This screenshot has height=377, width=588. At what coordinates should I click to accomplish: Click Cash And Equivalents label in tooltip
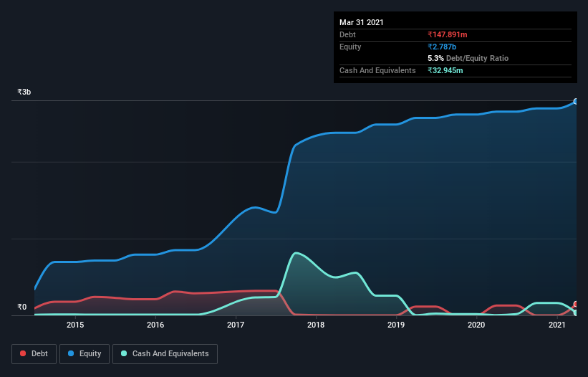click(x=377, y=70)
